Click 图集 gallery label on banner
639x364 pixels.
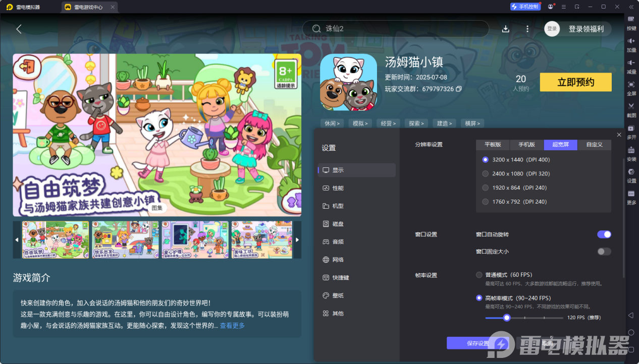(157, 207)
